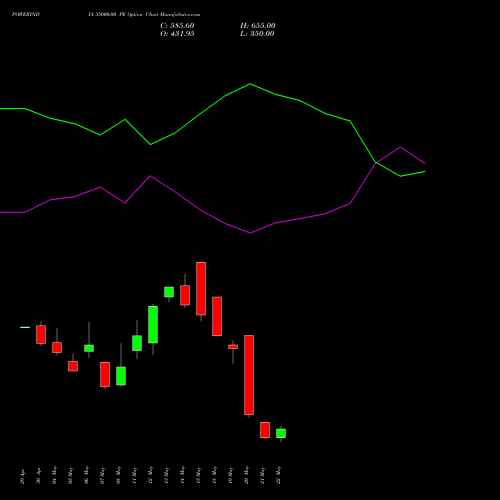The height and width of the screenshot is (500, 500).
Task: Click the green candle for 11 May
Action: [x=137, y=343]
